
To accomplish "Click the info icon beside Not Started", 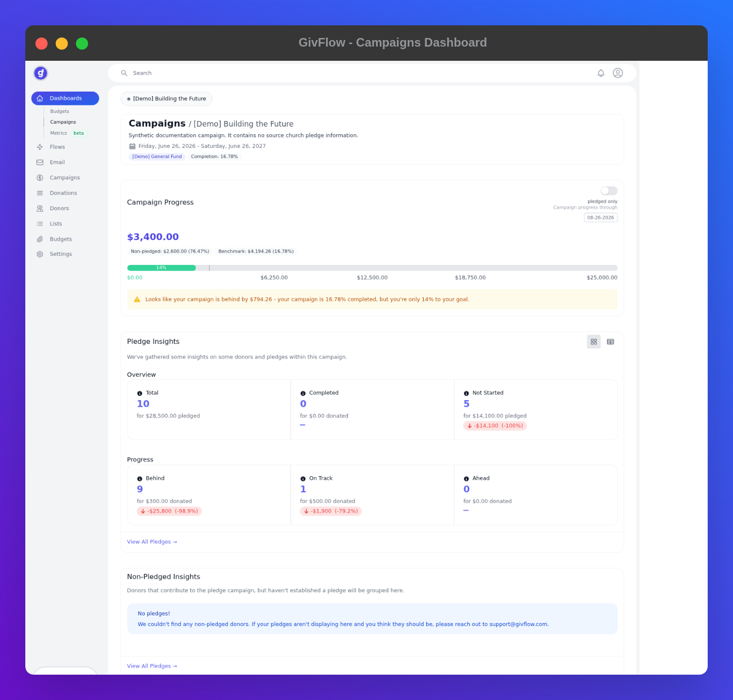I will pos(466,394).
